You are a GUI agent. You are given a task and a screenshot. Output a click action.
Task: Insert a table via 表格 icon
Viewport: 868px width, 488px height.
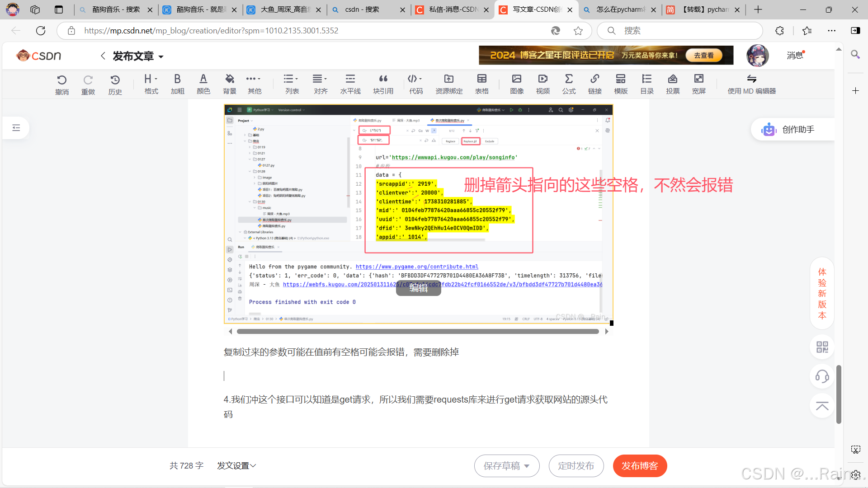click(x=481, y=84)
